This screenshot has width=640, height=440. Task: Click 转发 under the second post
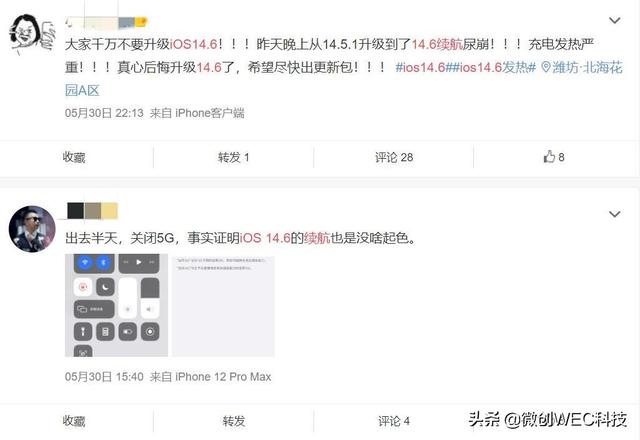click(x=234, y=421)
